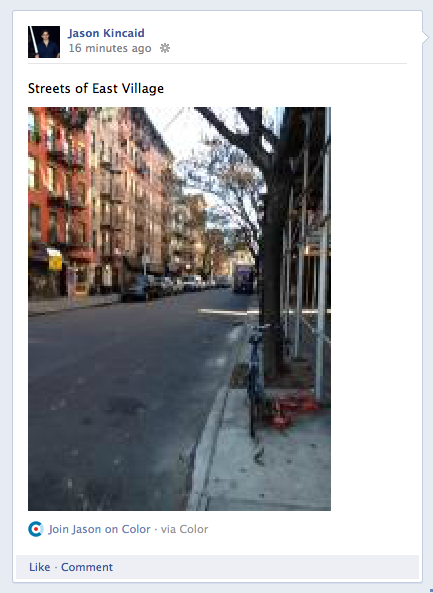Screen dimensions: 433x593
Task: Click the Color app logo icon
Action: 36,529
